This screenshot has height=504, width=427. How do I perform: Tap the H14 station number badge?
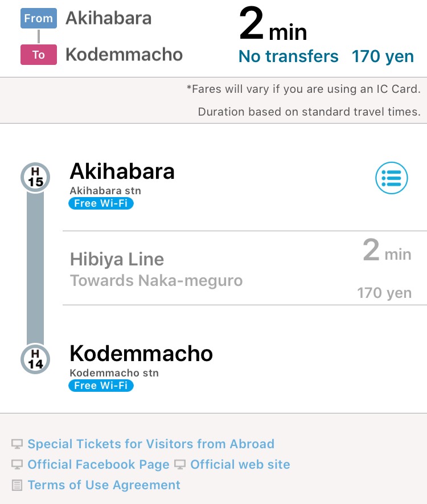click(35, 360)
